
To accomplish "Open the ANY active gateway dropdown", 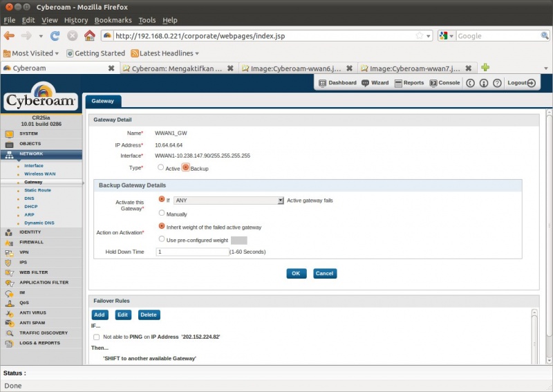I will (x=228, y=200).
